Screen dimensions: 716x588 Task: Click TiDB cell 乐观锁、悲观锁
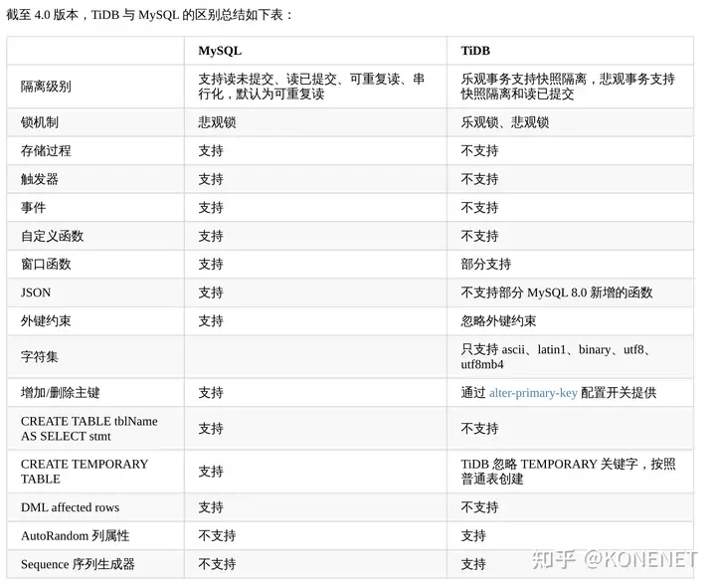[504, 122]
